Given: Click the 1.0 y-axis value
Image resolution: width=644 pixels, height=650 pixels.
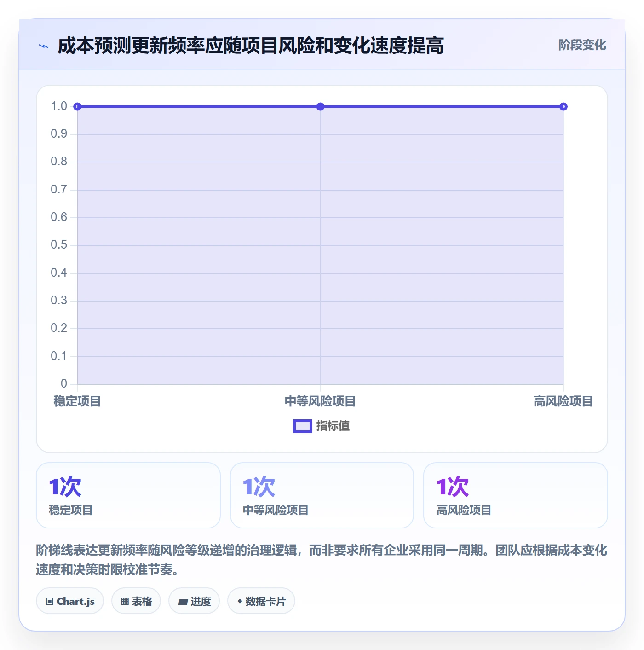Looking at the screenshot, I should (59, 106).
